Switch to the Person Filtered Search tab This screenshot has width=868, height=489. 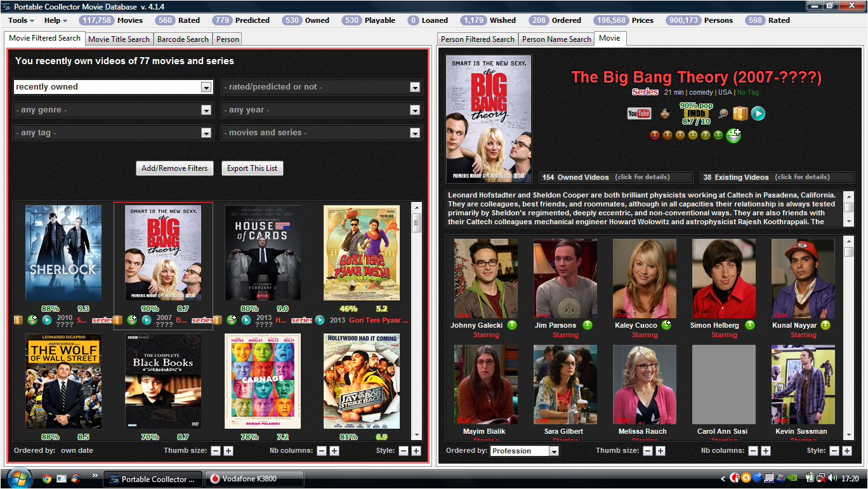click(478, 39)
